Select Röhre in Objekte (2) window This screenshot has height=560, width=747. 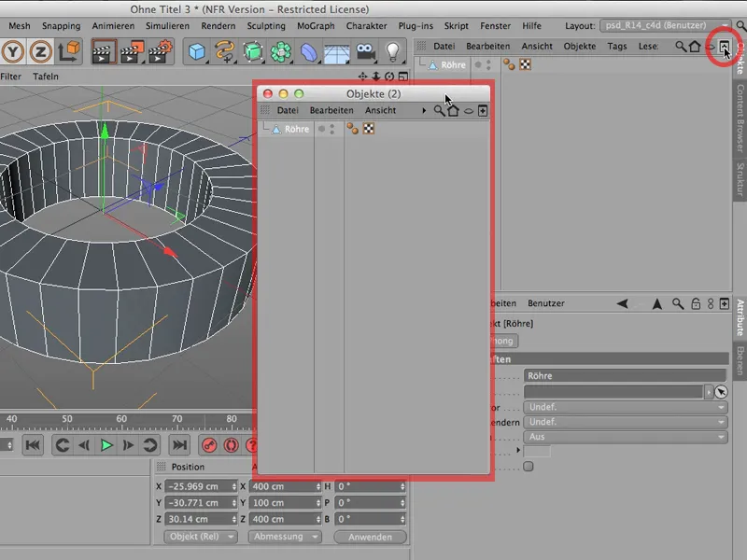click(297, 129)
